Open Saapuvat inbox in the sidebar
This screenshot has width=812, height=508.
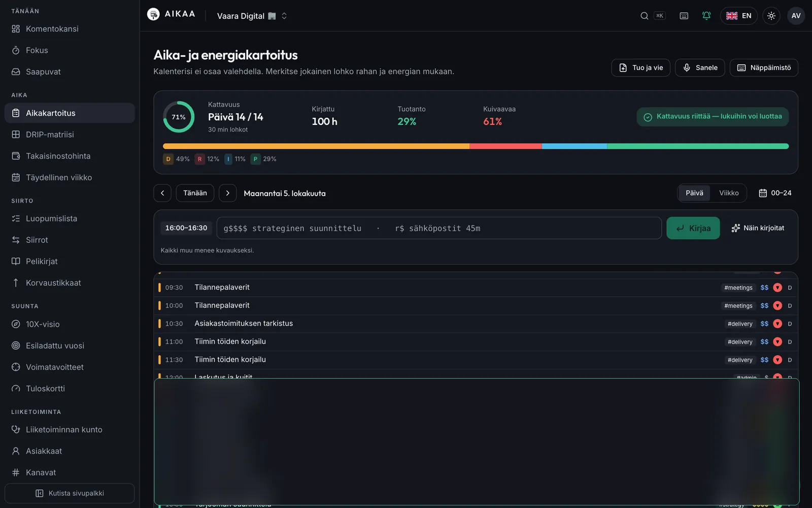click(70, 72)
